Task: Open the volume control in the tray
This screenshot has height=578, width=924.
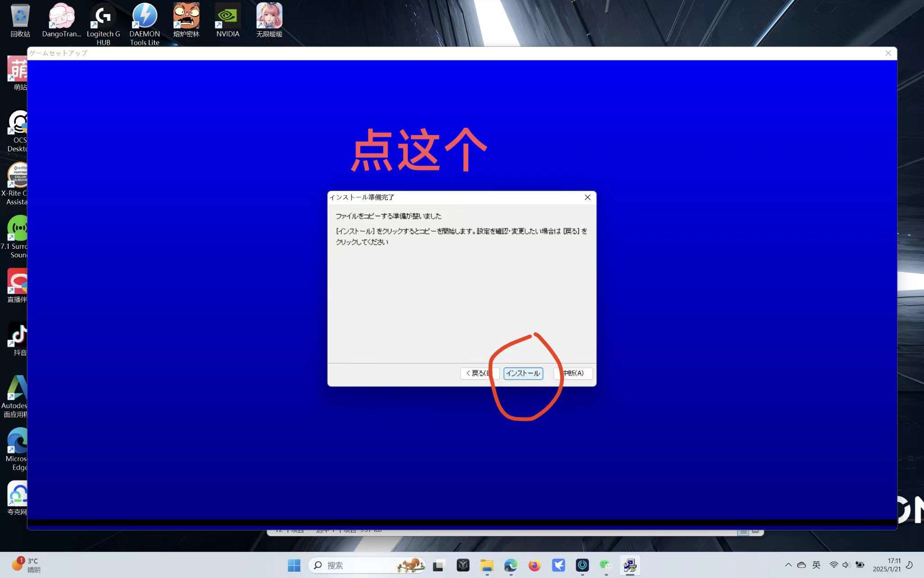Action: (x=846, y=565)
